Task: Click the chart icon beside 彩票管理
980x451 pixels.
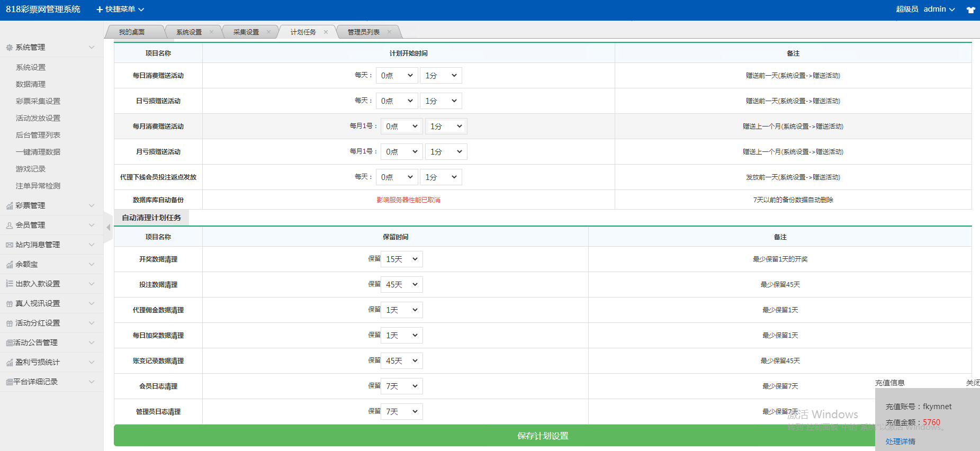Action: 9,206
